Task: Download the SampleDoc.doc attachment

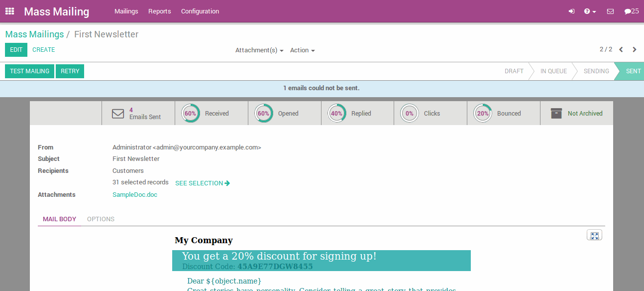Action: (x=134, y=194)
